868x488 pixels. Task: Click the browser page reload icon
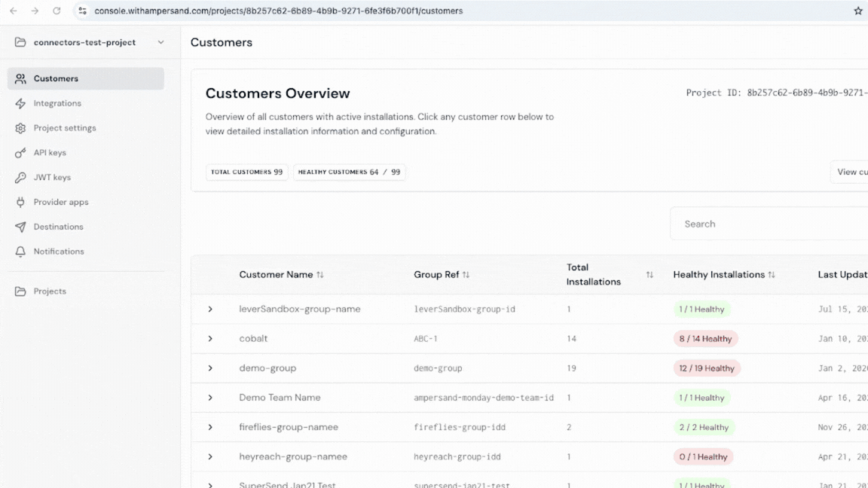(x=58, y=11)
